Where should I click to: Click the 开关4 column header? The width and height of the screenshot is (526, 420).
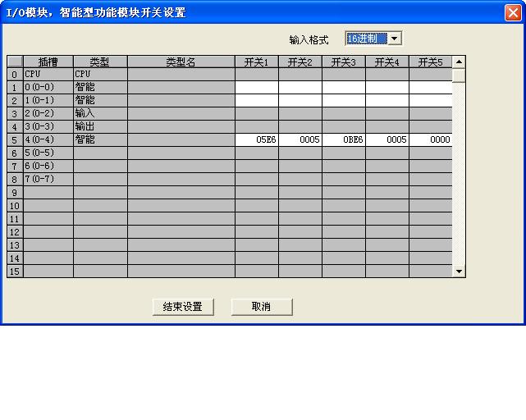tap(387, 62)
